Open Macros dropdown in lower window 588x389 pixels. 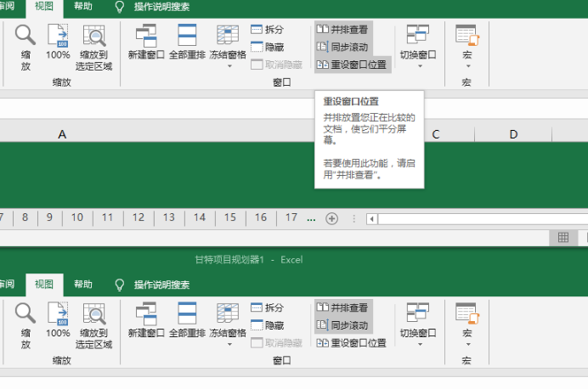tap(466, 324)
